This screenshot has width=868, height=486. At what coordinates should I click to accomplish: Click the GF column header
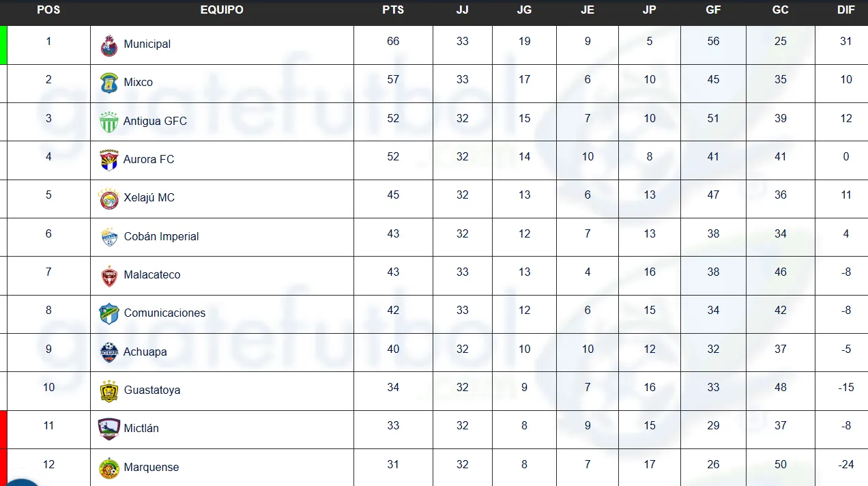713,10
